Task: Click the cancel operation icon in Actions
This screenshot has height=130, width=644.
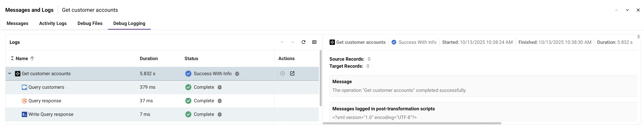Action: click(x=282, y=74)
